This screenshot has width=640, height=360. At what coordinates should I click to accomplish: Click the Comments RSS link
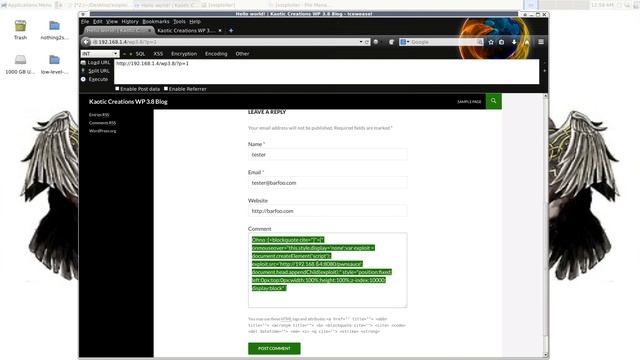point(102,123)
